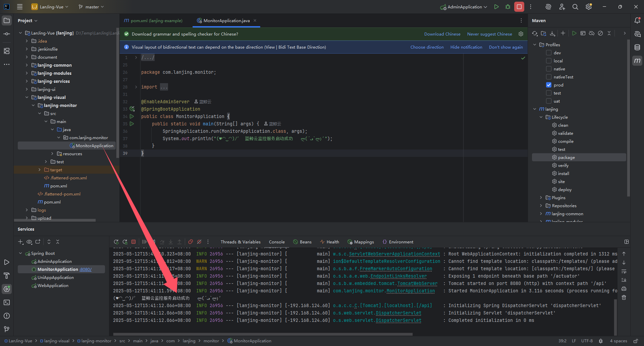Stop the running application (red square)
Image resolution: width=644 pixels, height=346 pixels.
pos(519,7)
